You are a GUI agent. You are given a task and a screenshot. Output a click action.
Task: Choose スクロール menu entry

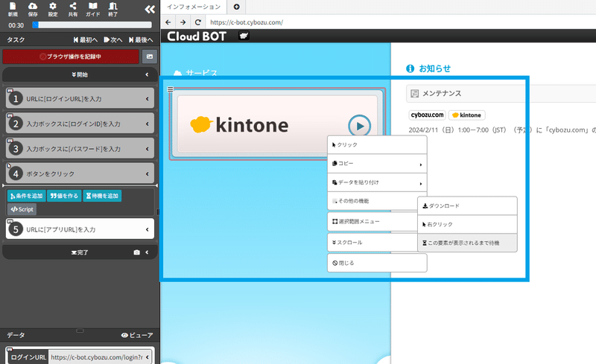tap(372, 243)
